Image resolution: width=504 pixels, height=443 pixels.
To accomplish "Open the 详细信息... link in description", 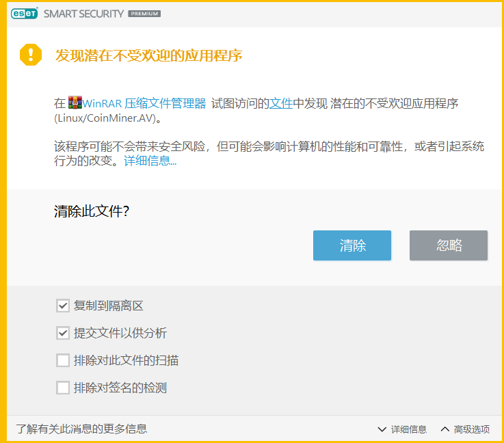I will coord(150,161).
